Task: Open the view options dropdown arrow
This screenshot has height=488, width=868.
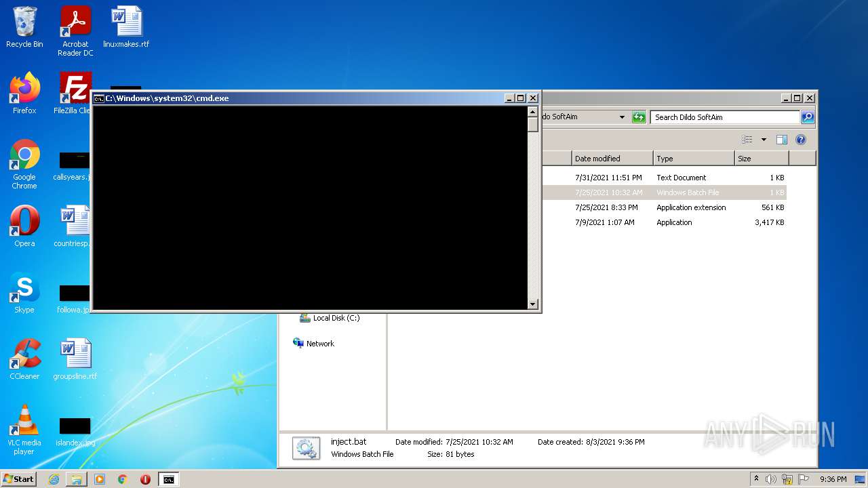Action: pyautogui.click(x=764, y=140)
